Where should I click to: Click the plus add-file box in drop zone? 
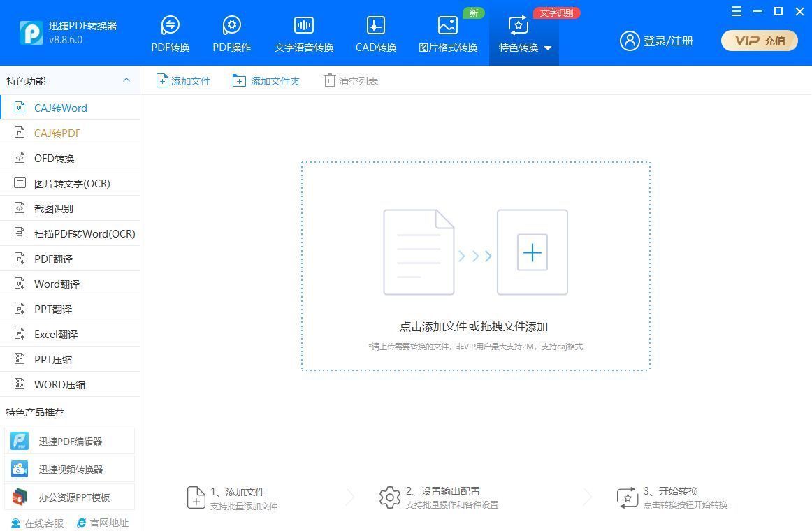coord(532,252)
